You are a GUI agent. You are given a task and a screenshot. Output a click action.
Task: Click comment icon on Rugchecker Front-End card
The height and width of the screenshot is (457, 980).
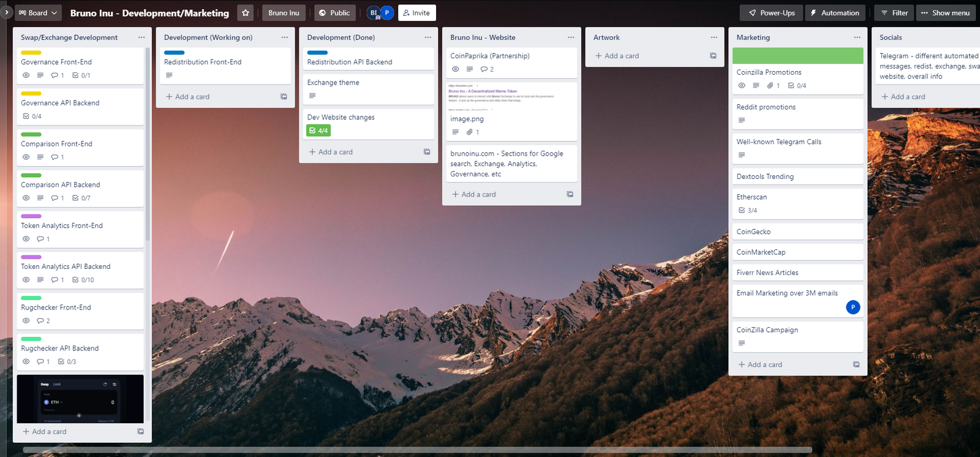(x=40, y=321)
